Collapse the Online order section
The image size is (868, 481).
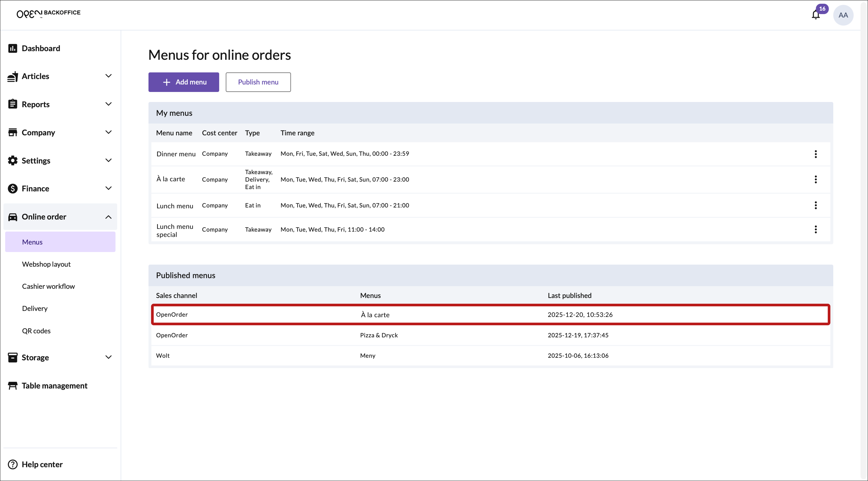pos(108,217)
